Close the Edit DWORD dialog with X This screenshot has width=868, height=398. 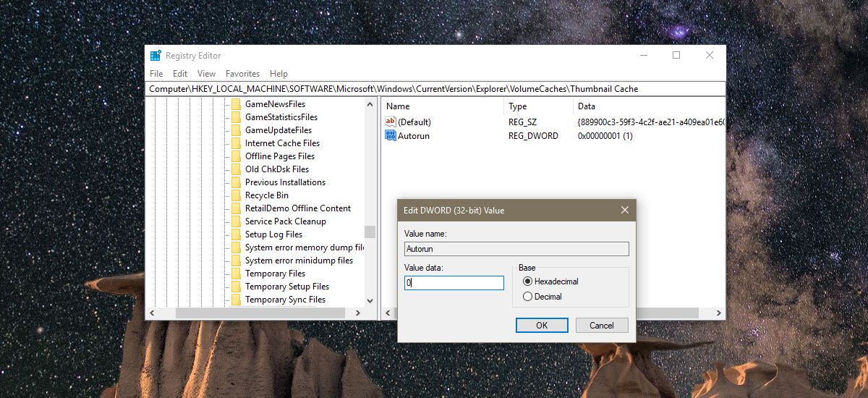click(x=624, y=210)
